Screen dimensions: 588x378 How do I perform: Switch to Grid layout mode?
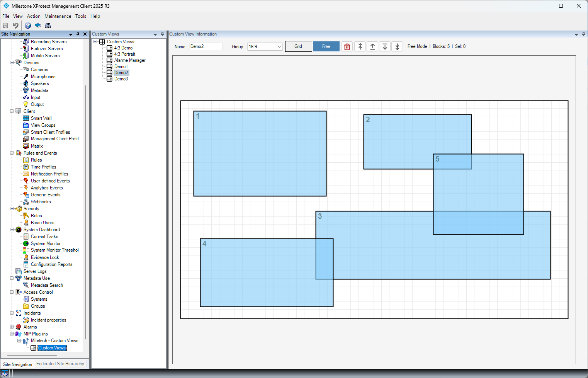298,46
